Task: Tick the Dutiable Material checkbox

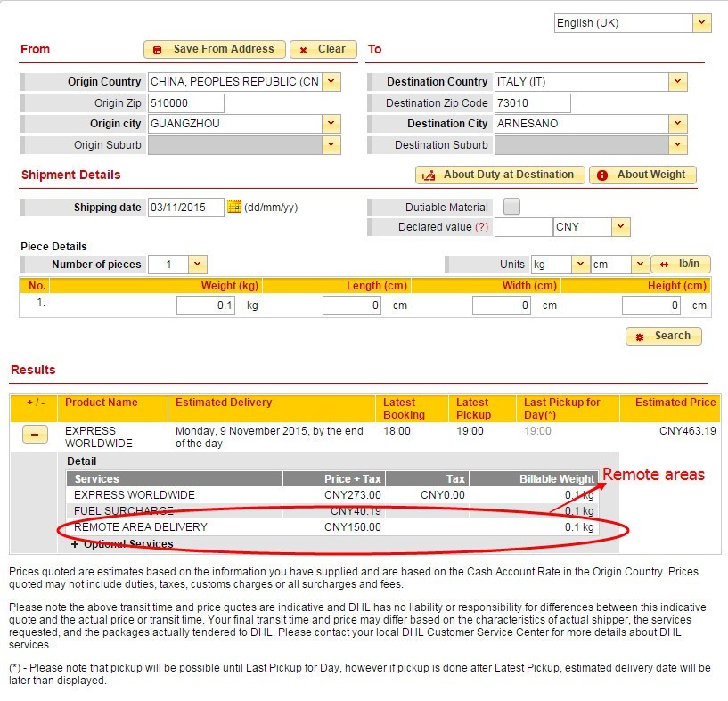Action: pyautogui.click(x=511, y=207)
